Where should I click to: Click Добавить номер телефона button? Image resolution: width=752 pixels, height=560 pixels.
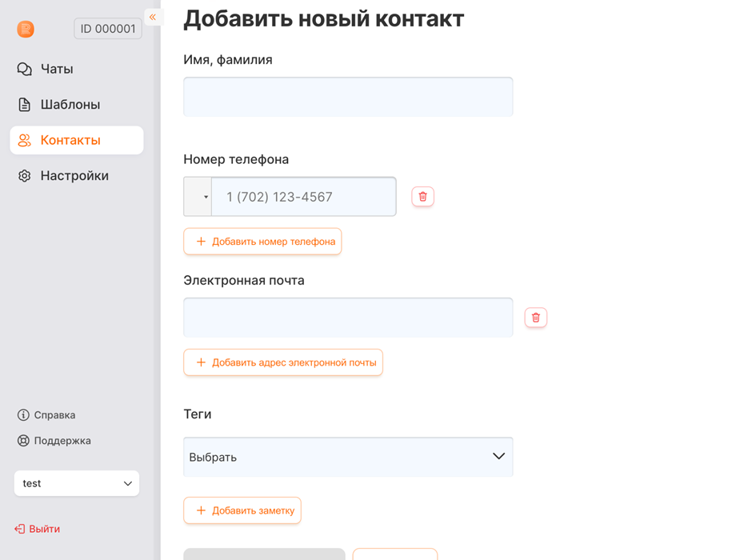pos(262,242)
